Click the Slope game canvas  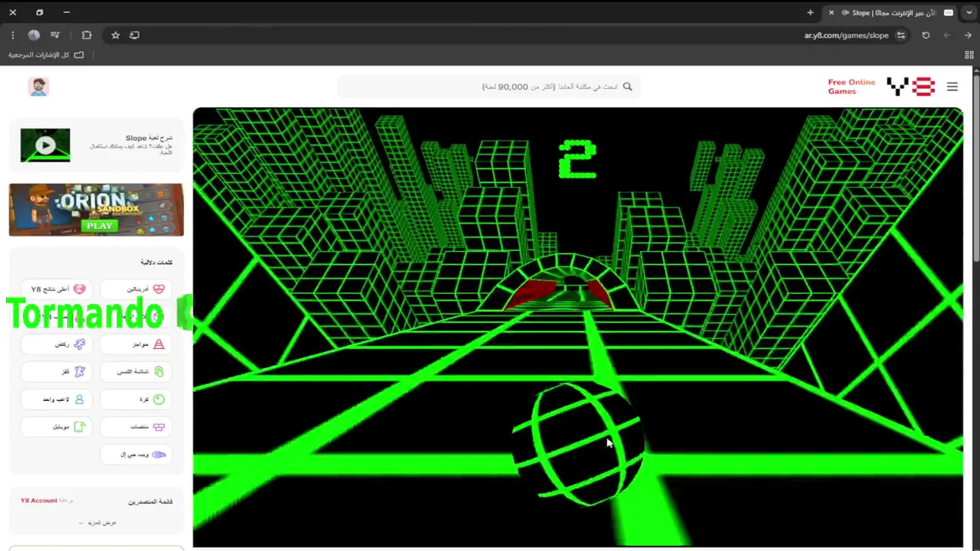click(578, 327)
